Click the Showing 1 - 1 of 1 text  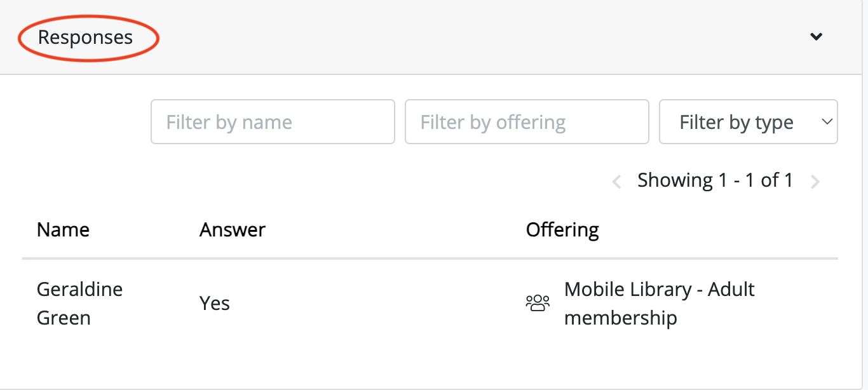pos(715,180)
